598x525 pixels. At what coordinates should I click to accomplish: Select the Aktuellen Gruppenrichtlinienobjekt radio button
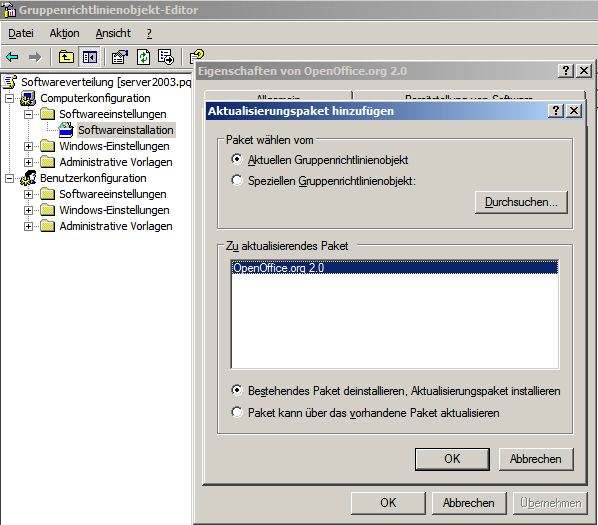[x=237, y=159]
